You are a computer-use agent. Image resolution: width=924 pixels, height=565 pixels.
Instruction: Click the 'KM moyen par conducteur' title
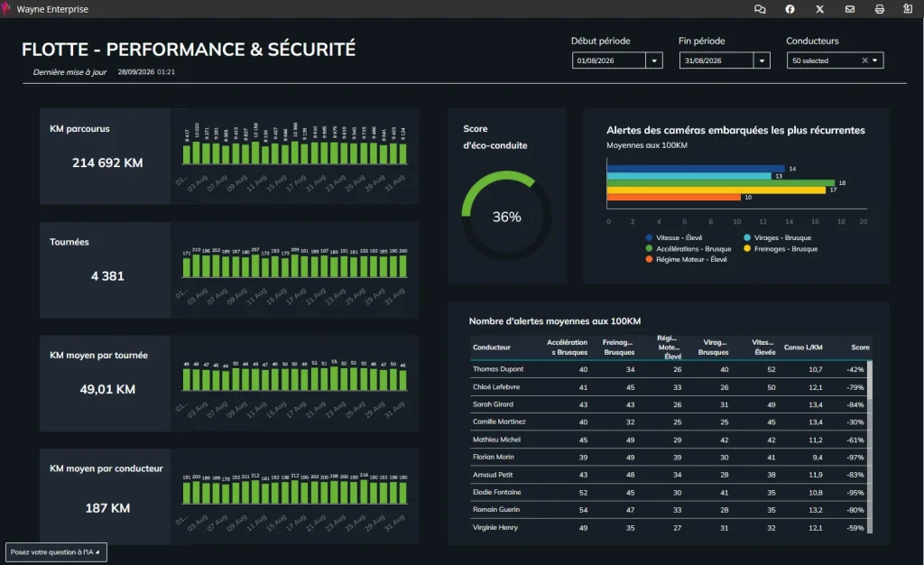coord(106,468)
